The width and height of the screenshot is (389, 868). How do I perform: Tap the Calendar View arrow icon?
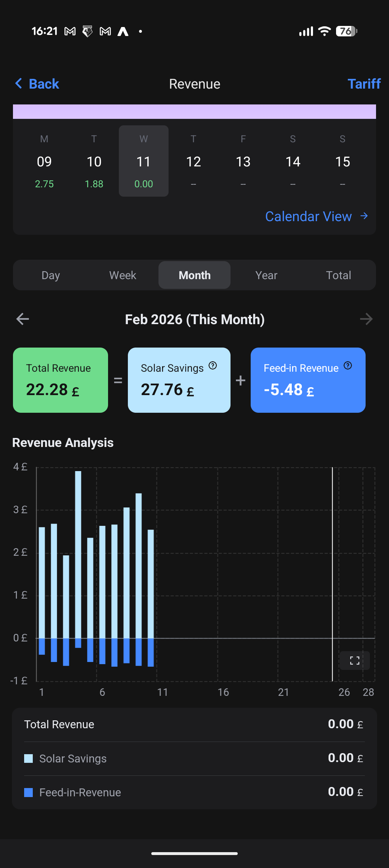[x=364, y=216]
